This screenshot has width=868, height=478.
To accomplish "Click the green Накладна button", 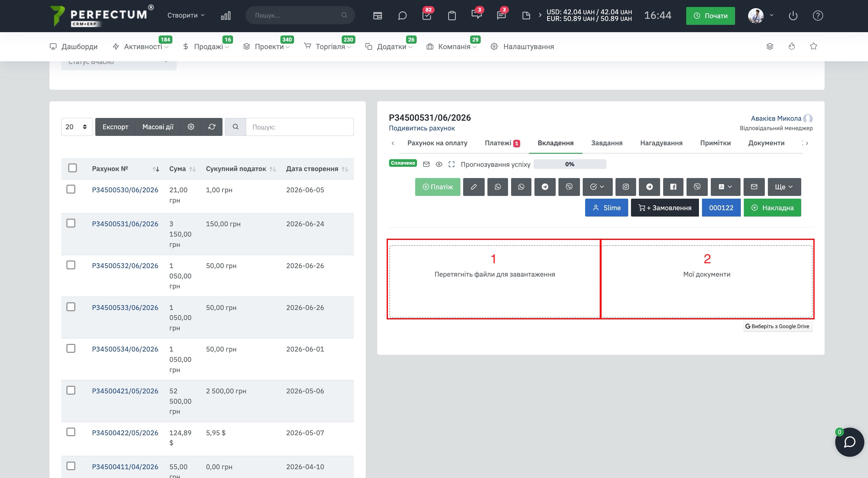I will click(x=772, y=208).
